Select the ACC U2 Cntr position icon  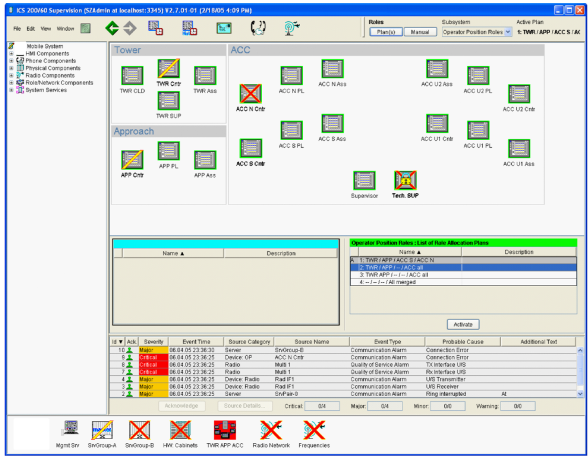point(519,94)
